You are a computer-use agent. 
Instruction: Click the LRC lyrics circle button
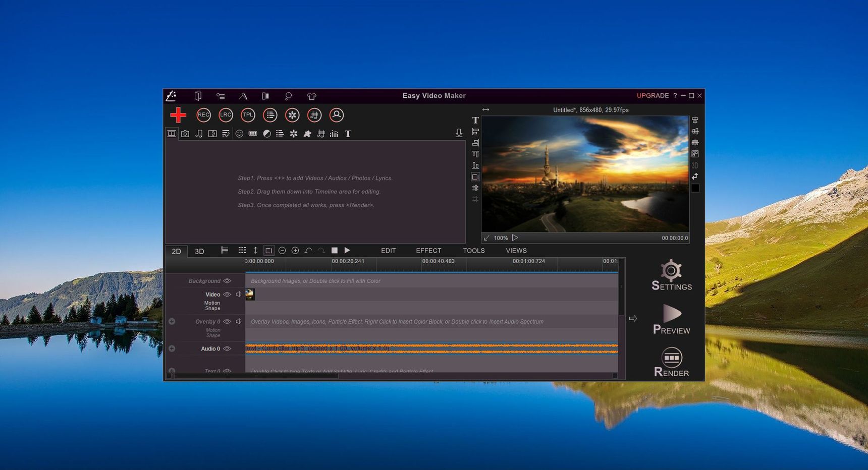point(226,115)
